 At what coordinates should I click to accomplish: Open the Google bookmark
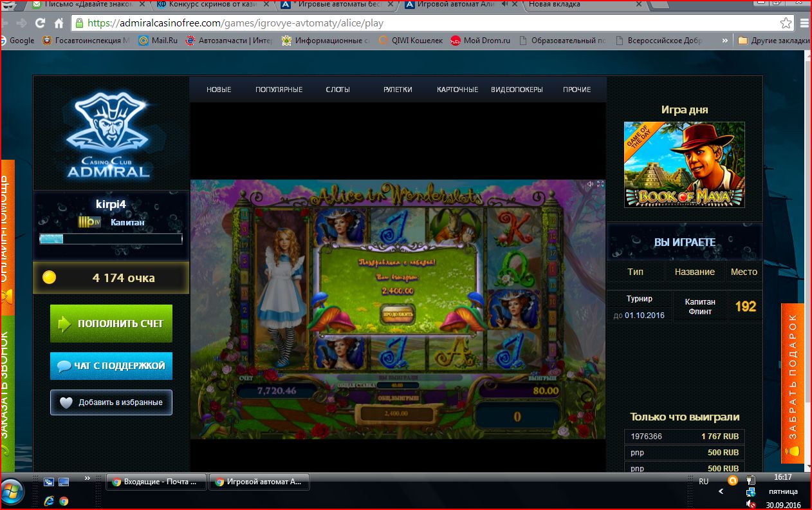(x=18, y=40)
